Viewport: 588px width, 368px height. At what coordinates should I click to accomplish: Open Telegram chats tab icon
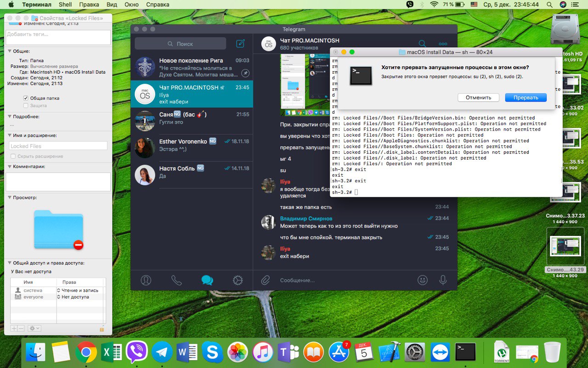coord(207,280)
